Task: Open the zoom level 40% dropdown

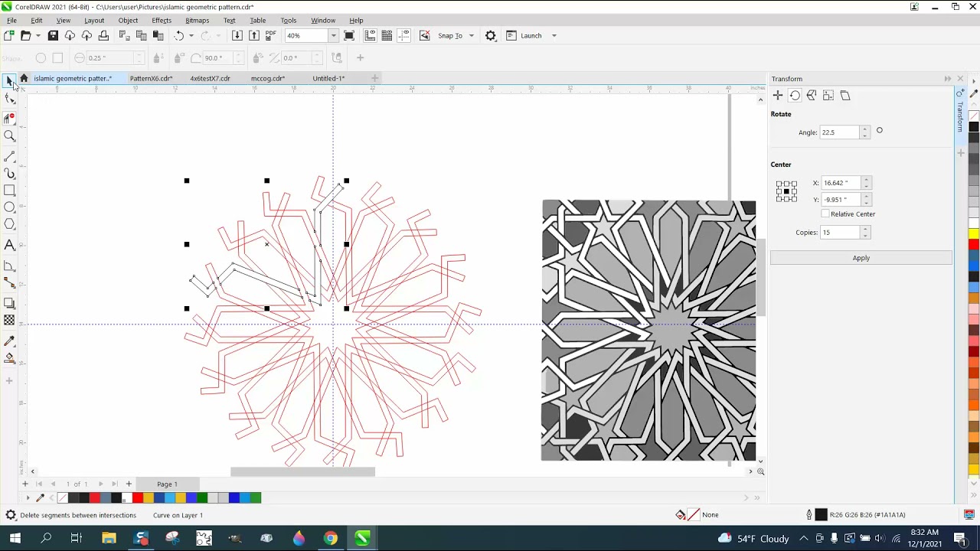Action: (333, 36)
